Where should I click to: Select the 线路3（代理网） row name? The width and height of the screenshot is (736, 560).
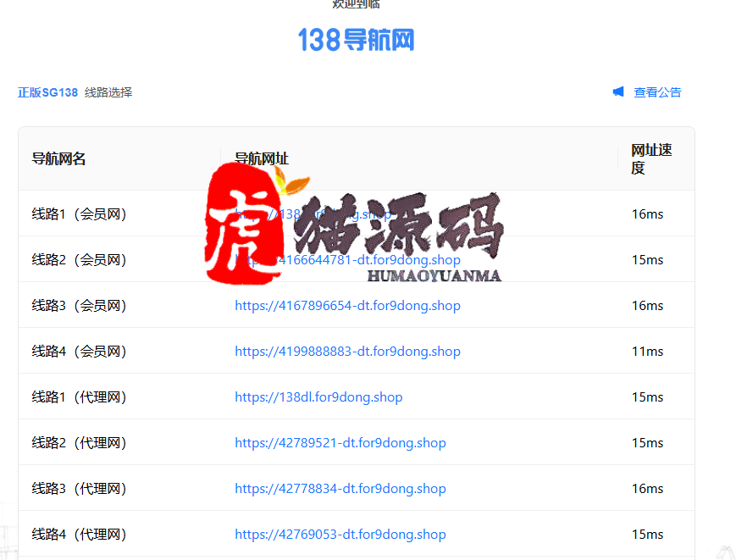click(79, 489)
